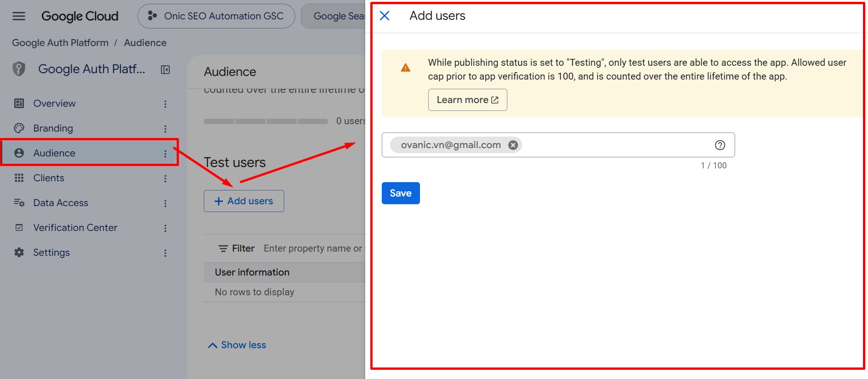Click the Filter property name input
The height and width of the screenshot is (379, 868).
[x=314, y=248]
